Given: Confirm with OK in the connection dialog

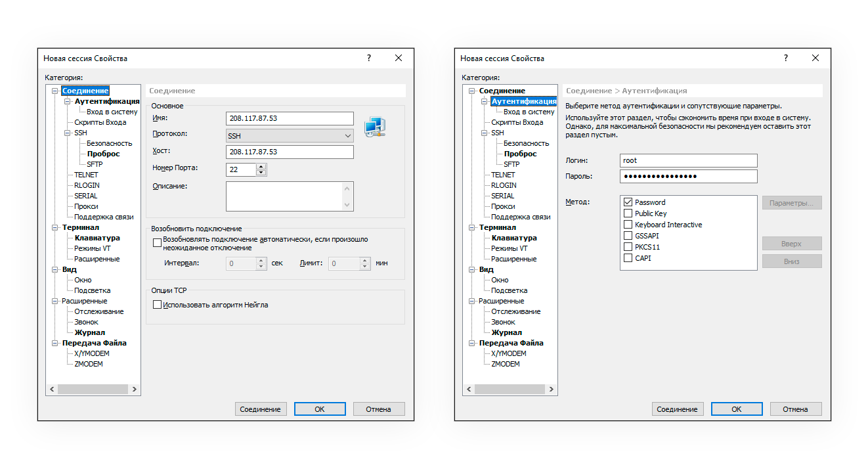Looking at the screenshot, I should 320,409.
